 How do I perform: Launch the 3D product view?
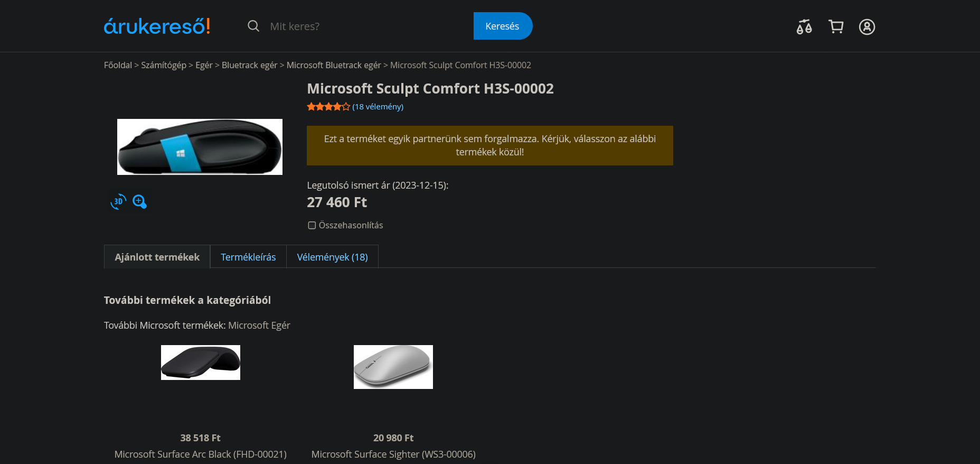coord(118,201)
